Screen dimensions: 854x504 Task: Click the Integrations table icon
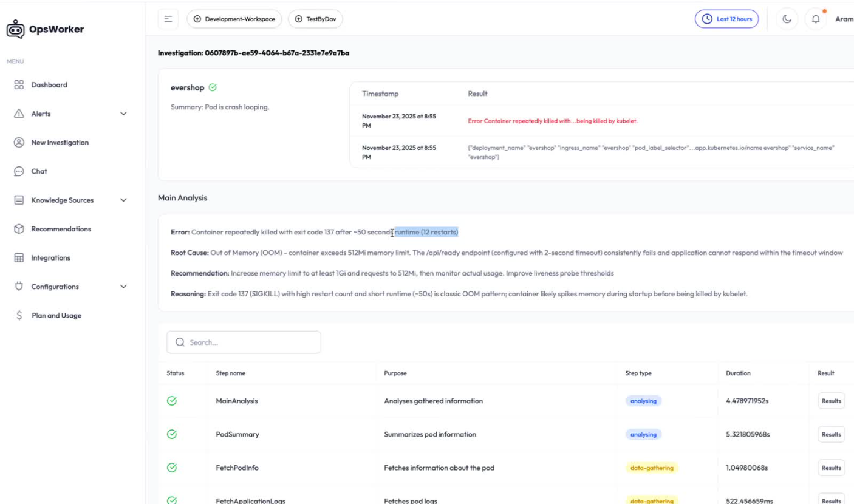(19, 258)
